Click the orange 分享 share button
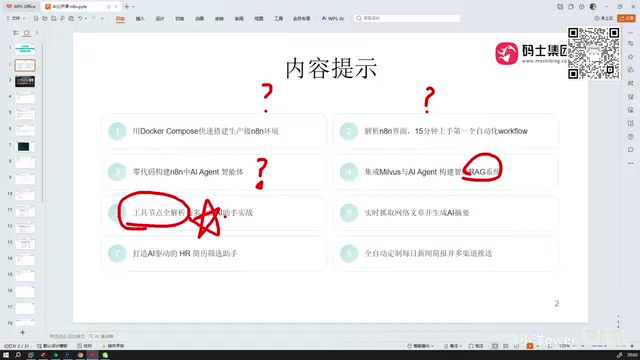 coord(627,18)
